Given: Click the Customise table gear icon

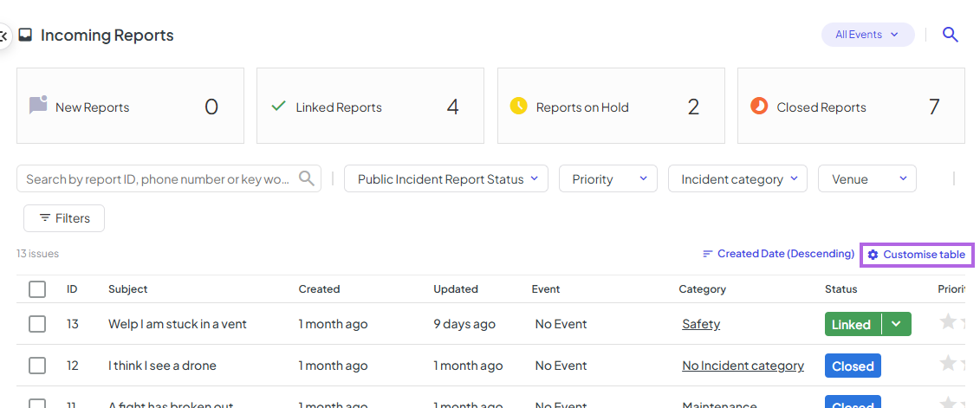Looking at the screenshot, I should (x=873, y=255).
